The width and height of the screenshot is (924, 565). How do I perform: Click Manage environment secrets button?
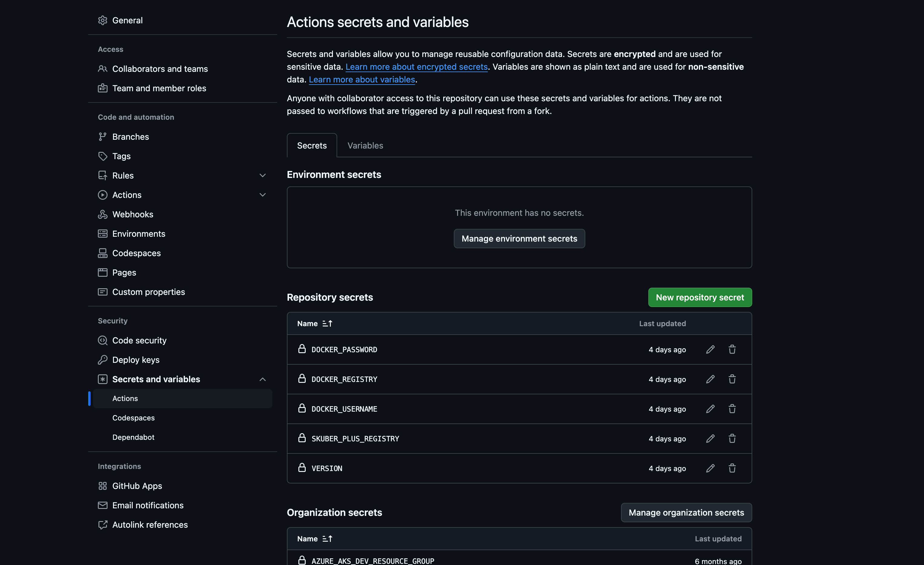coord(519,238)
